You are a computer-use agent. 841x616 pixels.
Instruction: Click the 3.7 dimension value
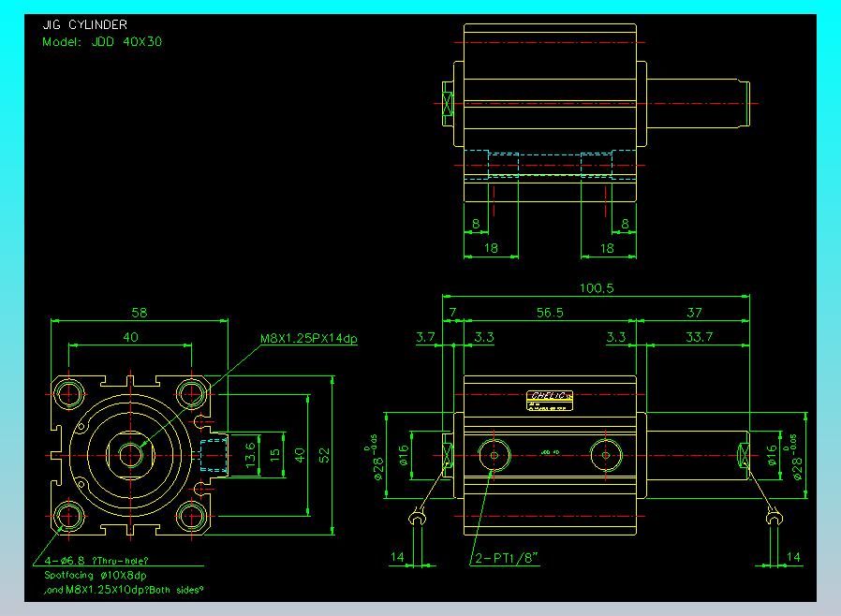[x=425, y=337]
